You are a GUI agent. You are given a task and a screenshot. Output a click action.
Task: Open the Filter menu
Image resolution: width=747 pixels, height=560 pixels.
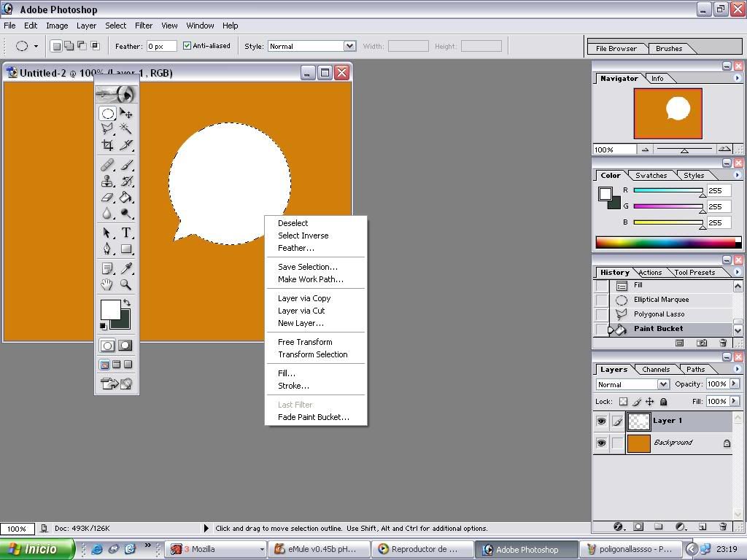[x=144, y=26]
